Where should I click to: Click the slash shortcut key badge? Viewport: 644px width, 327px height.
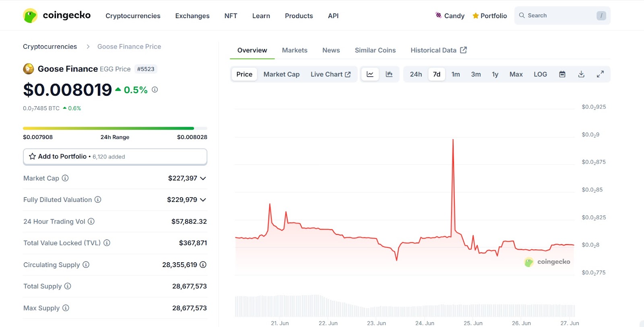(x=601, y=16)
